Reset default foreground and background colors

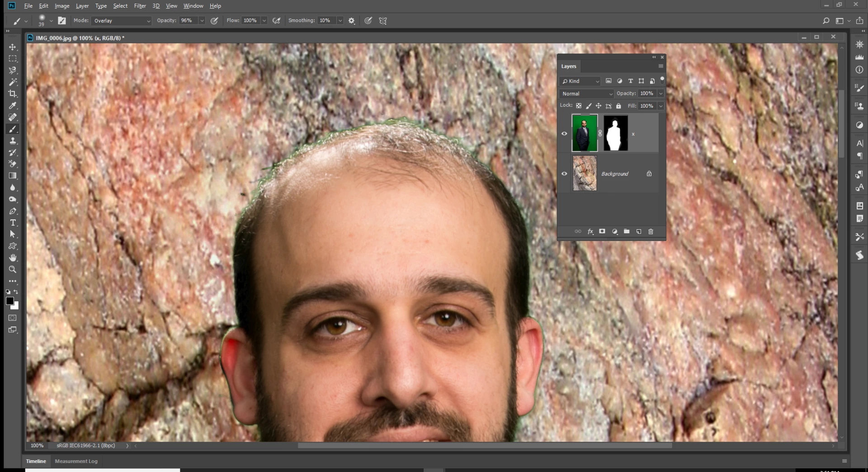point(8,292)
